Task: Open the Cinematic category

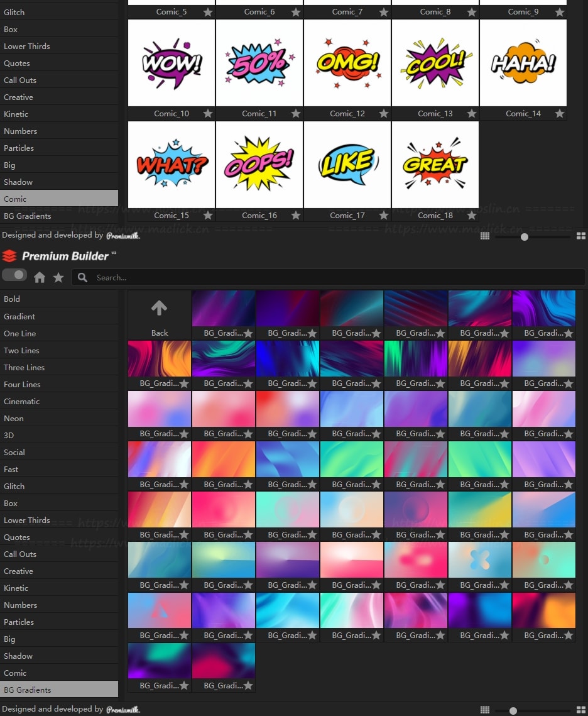Action: pyautogui.click(x=59, y=402)
